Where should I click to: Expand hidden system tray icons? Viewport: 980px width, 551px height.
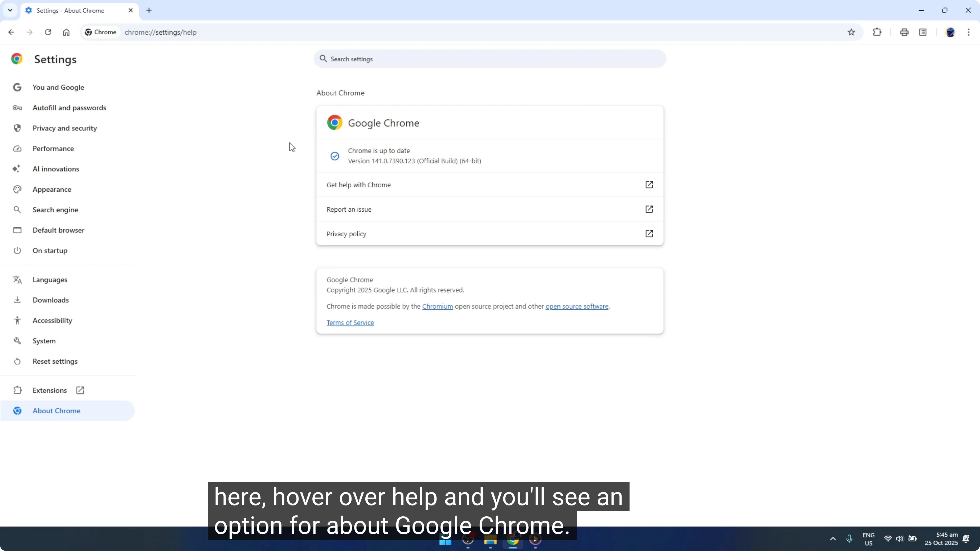[x=833, y=539]
